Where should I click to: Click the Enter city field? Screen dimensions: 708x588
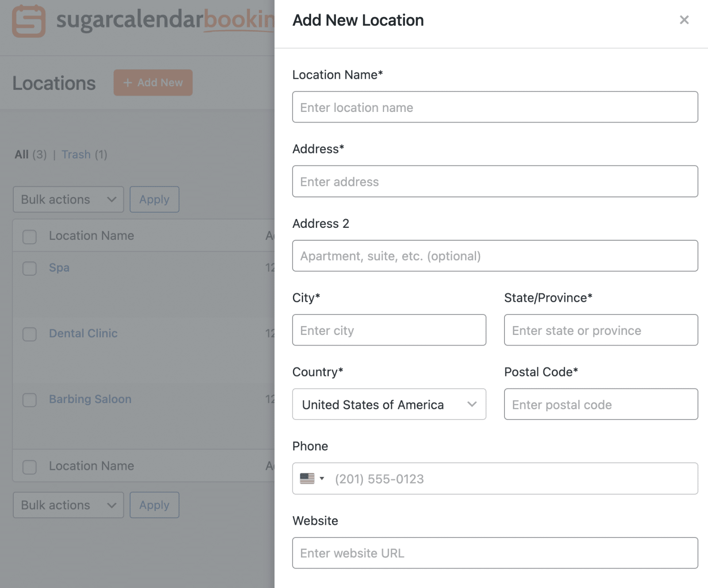click(389, 330)
